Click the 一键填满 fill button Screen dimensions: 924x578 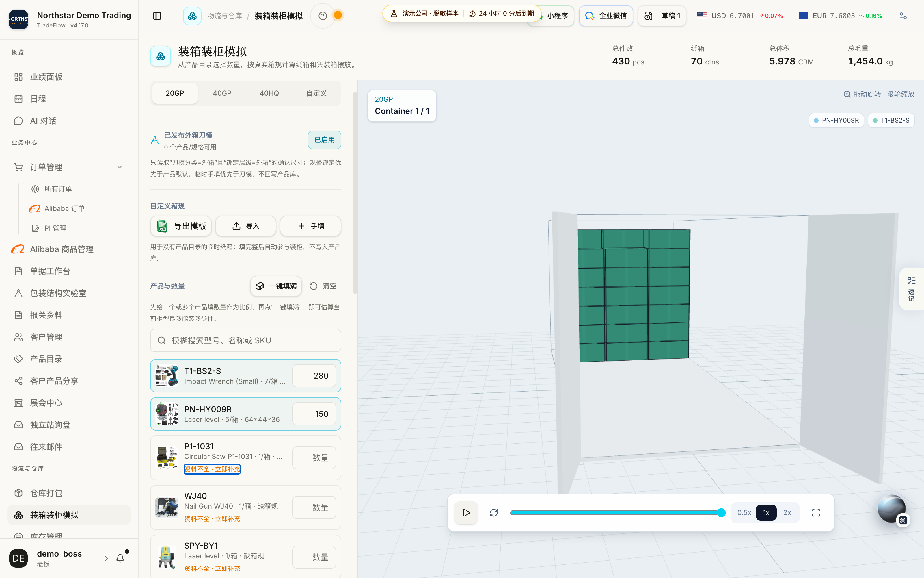[276, 286]
